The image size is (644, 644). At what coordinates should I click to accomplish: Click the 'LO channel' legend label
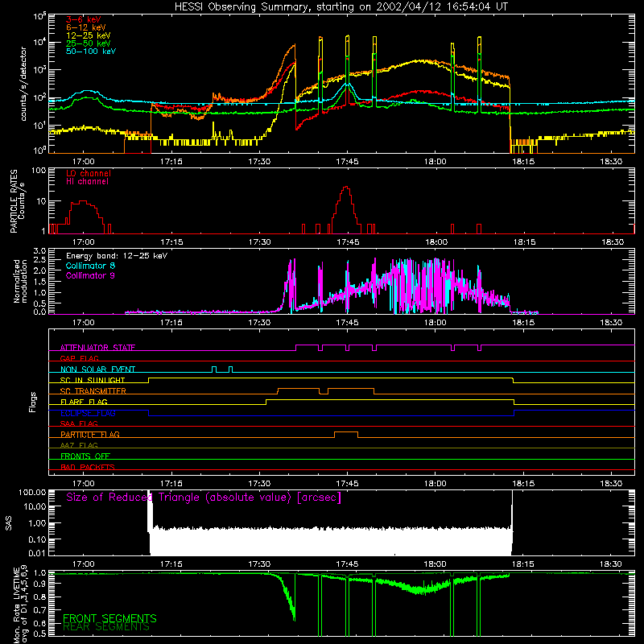(x=89, y=173)
